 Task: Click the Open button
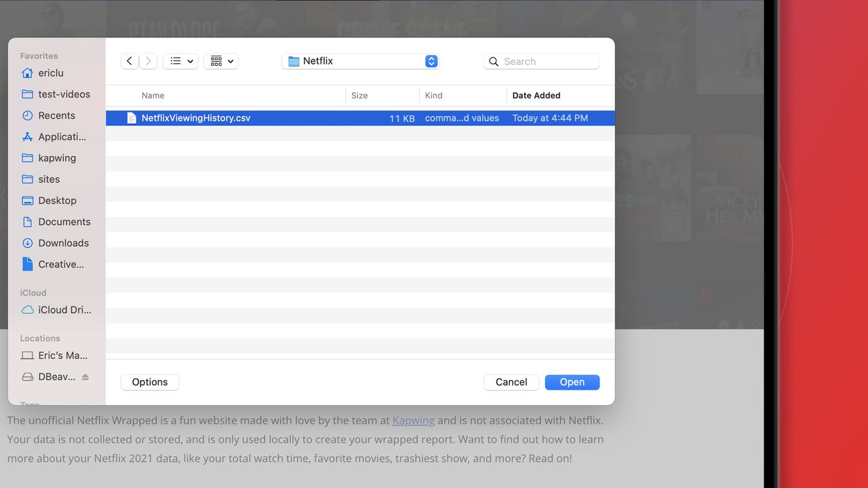click(572, 382)
